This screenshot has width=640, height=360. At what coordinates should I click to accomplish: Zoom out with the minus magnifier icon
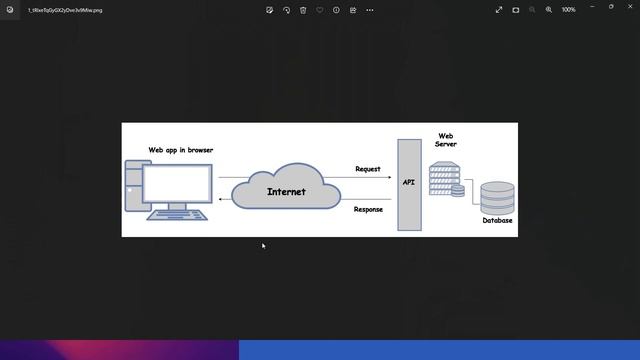click(x=532, y=9)
